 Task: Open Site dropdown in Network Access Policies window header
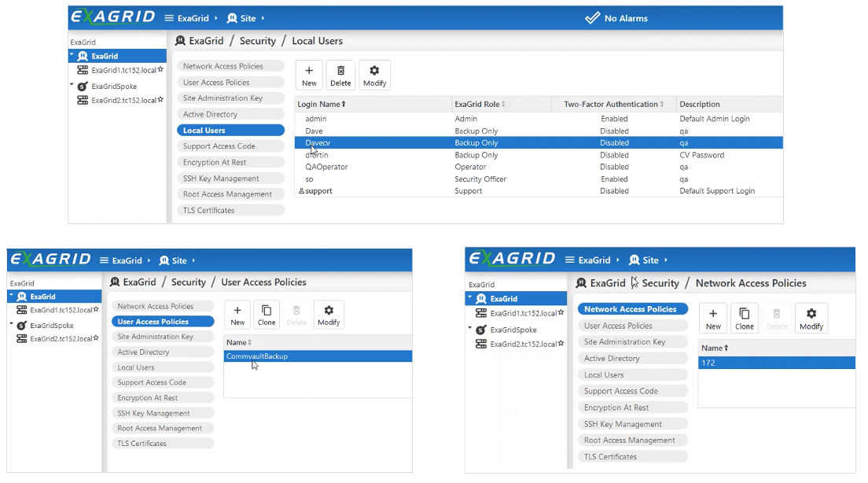click(x=648, y=260)
